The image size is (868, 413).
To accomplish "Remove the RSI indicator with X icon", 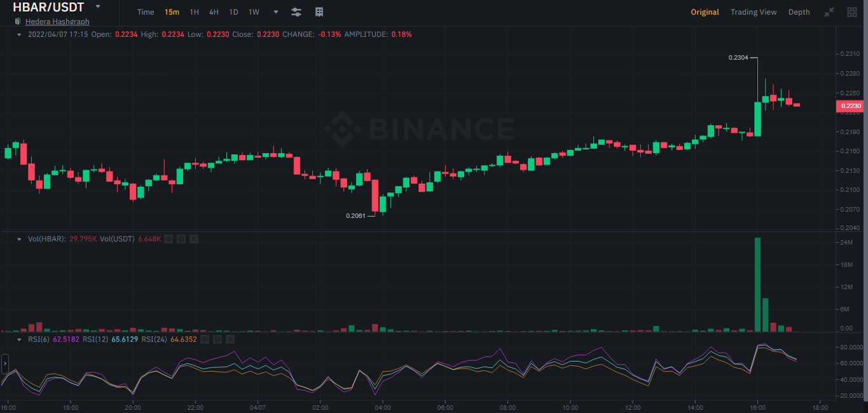I will click(x=230, y=339).
